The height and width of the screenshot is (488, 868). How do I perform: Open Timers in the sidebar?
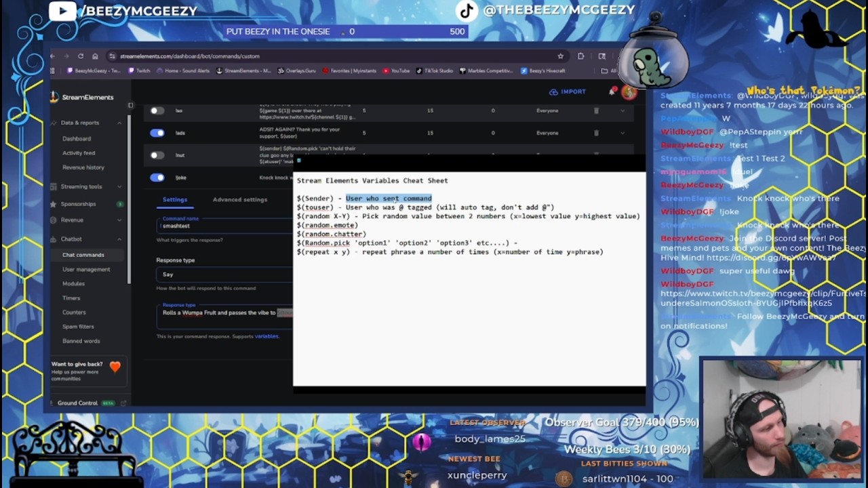click(x=71, y=298)
